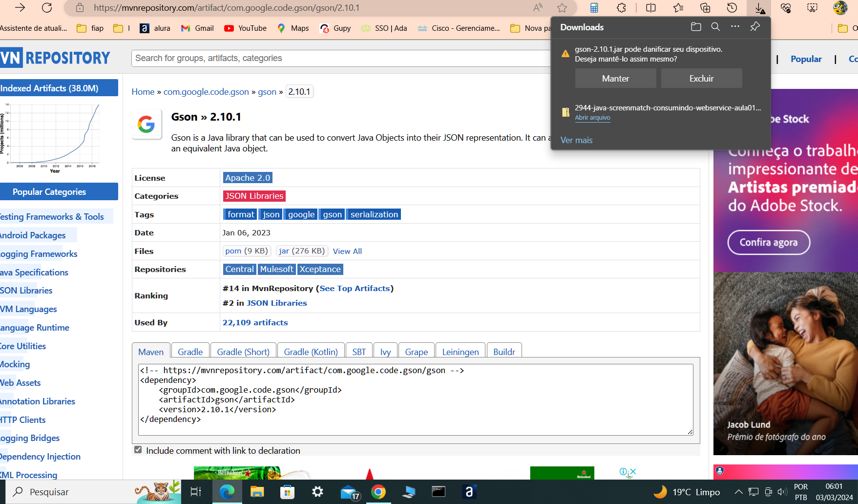This screenshot has height=504, width=858.
Task: Go to com.google.code.gson breadcrumb
Action: (x=206, y=92)
